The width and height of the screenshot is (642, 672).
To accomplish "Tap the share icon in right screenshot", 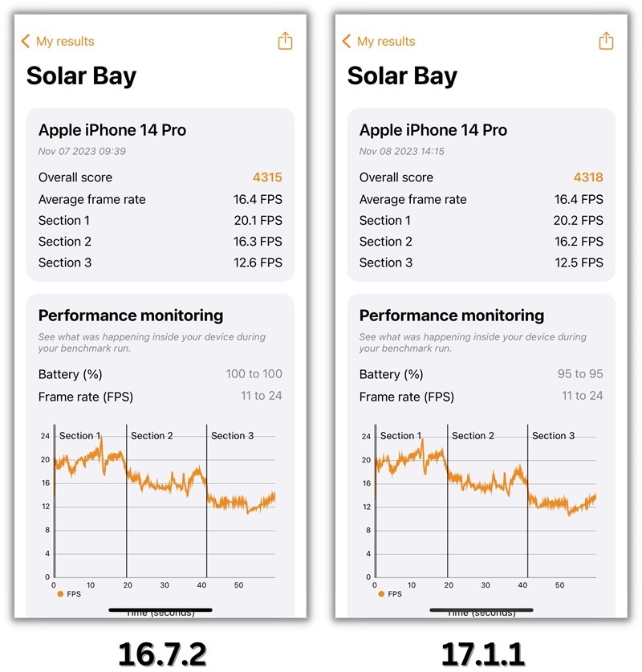I will click(x=606, y=41).
